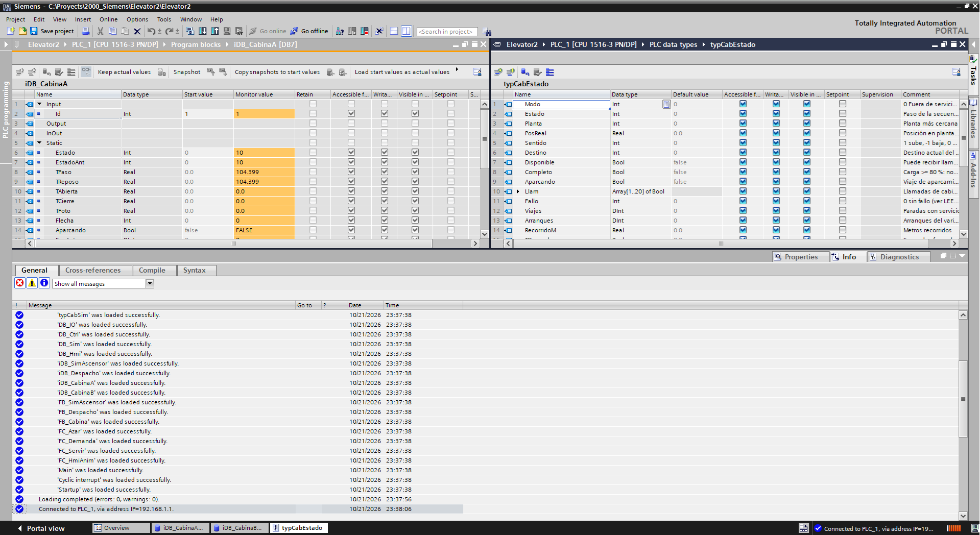The width and height of the screenshot is (980, 535).
Task: Click the Undo arrow icon
Action: coord(151,31)
